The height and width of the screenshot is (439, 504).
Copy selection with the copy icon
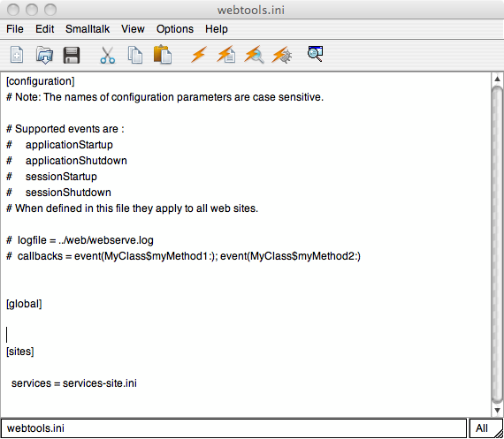(x=135, y=55)
